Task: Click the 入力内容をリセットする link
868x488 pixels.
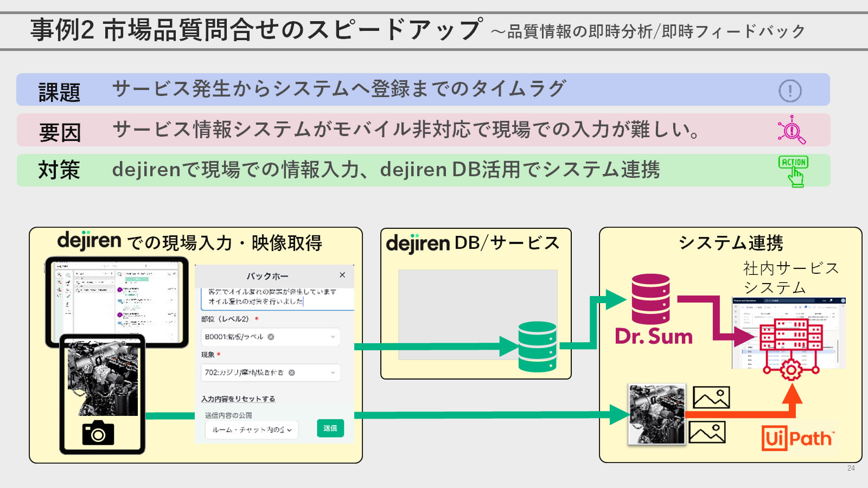Action: 238,399
